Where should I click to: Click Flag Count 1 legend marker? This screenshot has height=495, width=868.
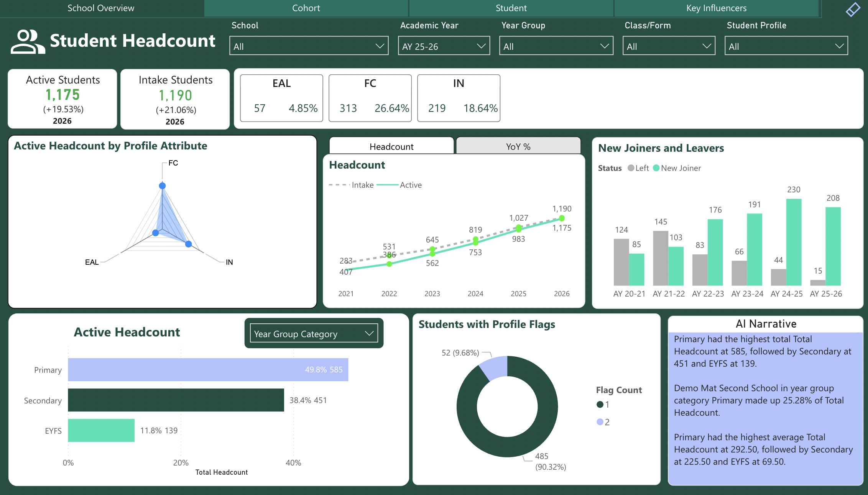point(600,405)
